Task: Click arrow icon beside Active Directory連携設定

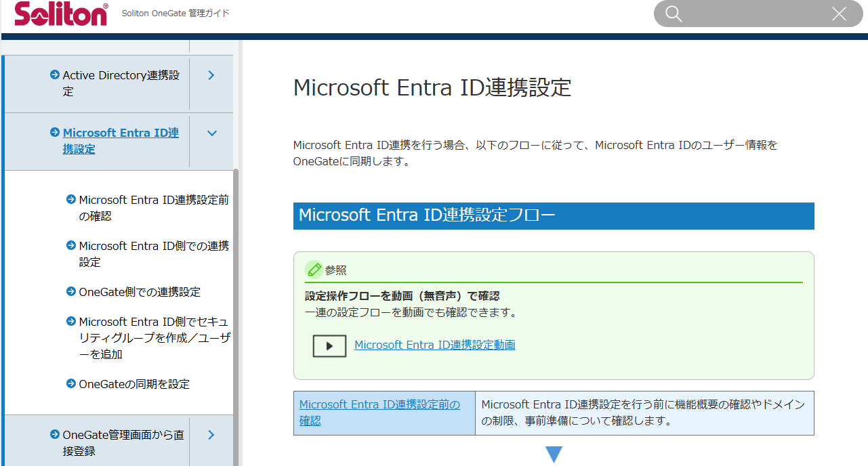Action: click(55, 75)
